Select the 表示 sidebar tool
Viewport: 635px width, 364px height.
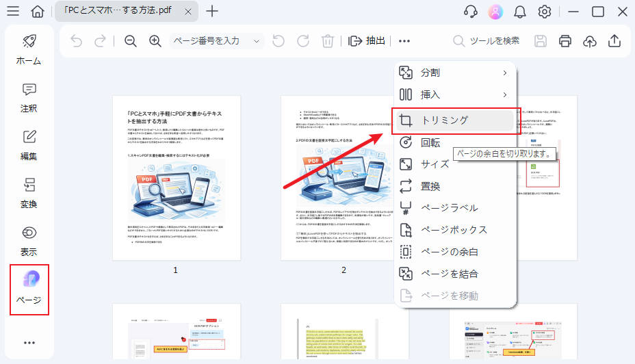click(29, 241)
